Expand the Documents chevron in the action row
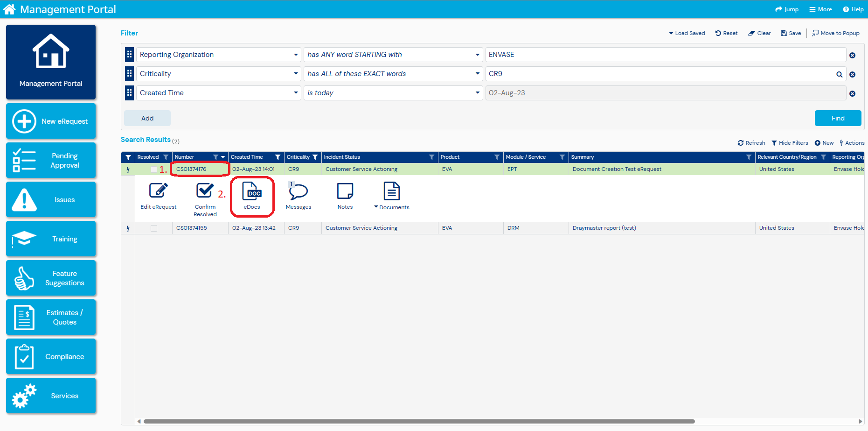 [x=375, y=207]
